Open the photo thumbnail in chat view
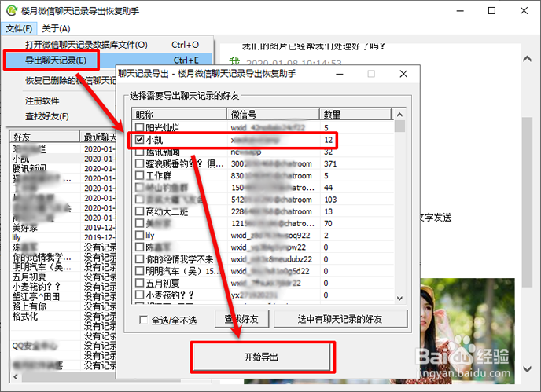This screenshot has width=541, height=392. click(468, 331)
